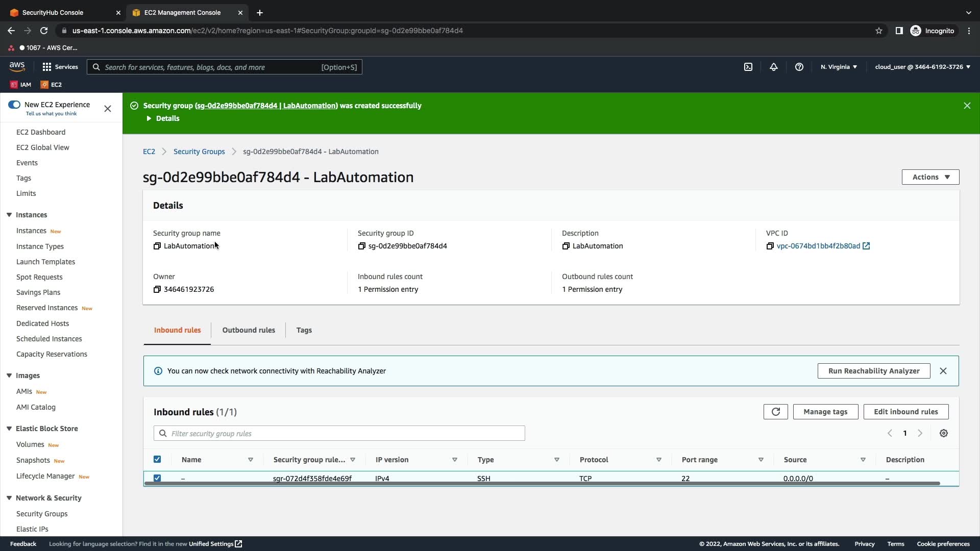This screenshot has height=551, width=980.
Task: Open AWS CloudShell icon in top bar
Action: (x=748, y=67)
